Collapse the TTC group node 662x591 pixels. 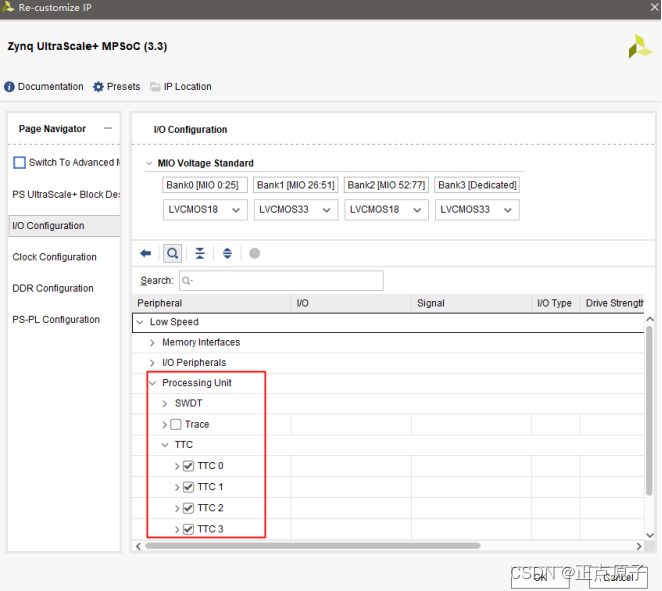coord(165,445)
